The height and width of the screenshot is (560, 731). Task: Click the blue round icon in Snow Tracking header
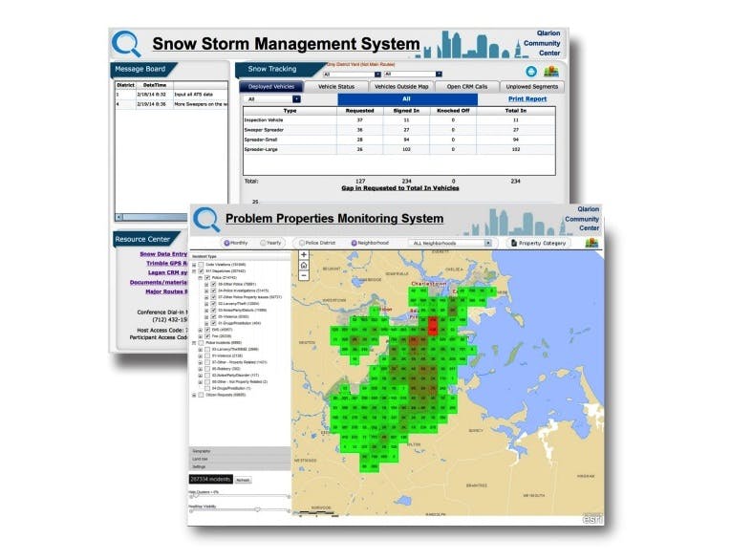[530, 71]
